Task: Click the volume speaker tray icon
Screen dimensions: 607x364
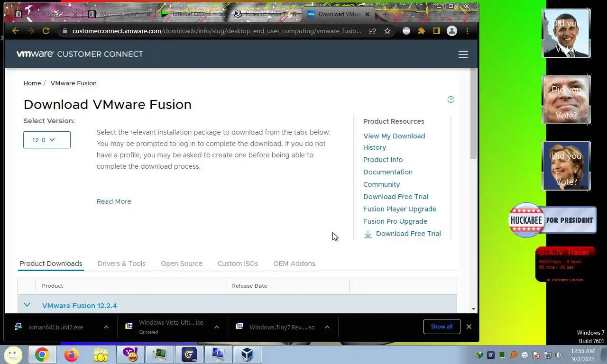Action: 559,355
